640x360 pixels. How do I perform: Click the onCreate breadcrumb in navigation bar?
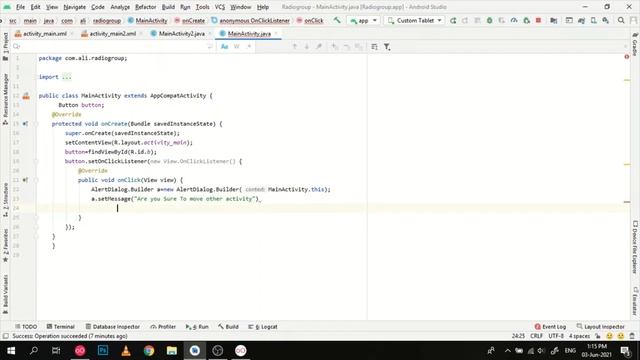pyautogui.click(x=189, y=20)
